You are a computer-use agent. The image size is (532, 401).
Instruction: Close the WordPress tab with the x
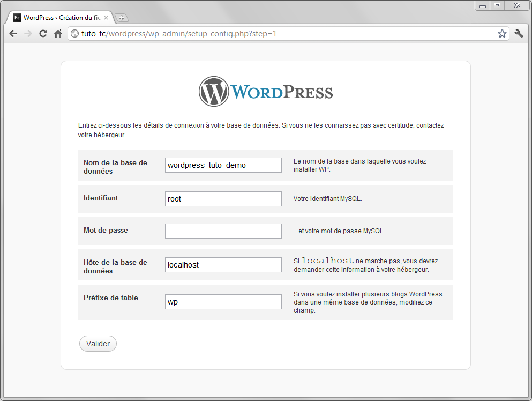pos(106,18)
